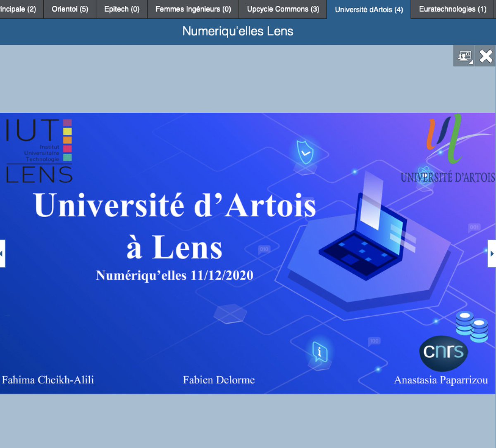The image size is (496, 448).
Task: Select the Université dArtois (4) tab
Action: point(369,9)
